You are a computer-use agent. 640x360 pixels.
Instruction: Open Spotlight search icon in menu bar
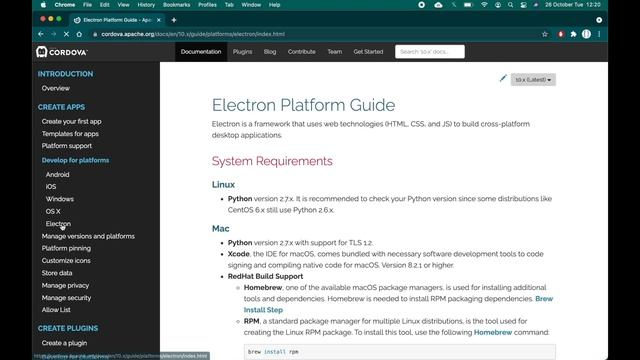point(511,5)
